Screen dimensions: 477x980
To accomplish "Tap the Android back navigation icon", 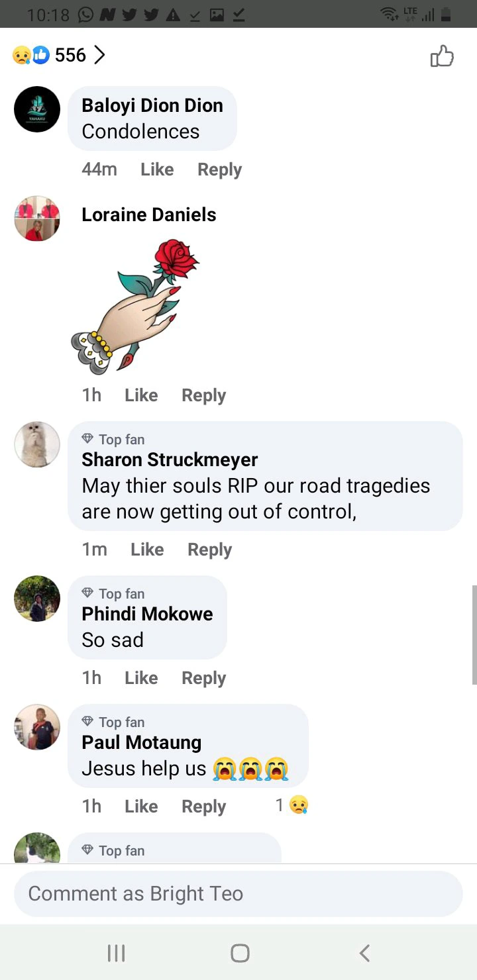I will [364, 953].
